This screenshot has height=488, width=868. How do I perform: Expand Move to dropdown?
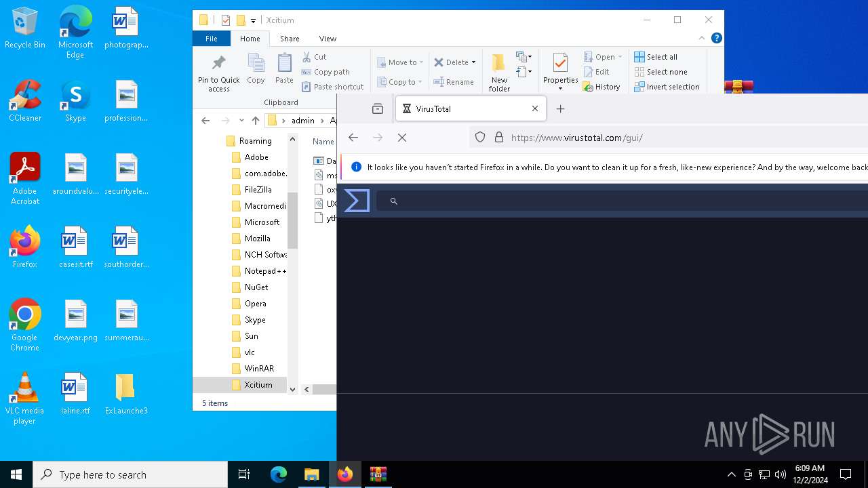[x=421, y=62]
